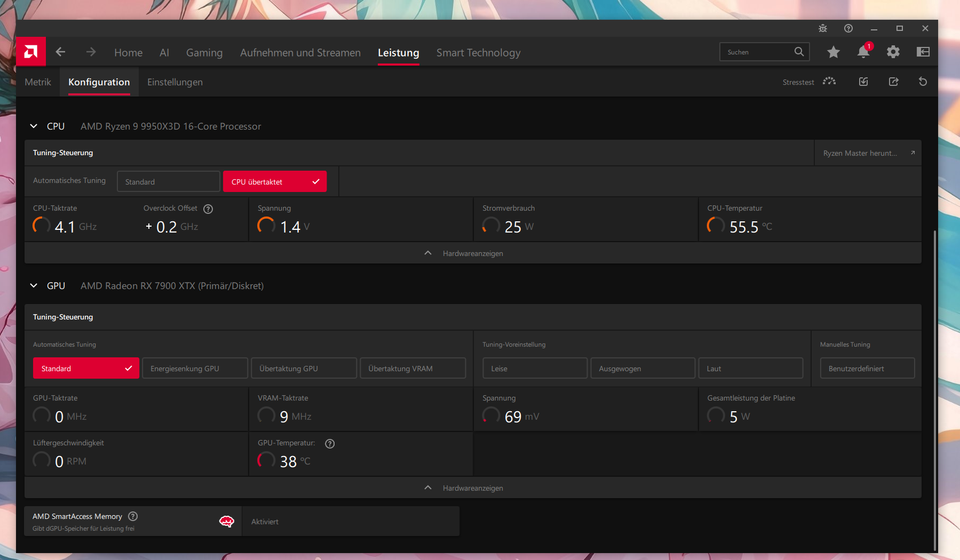Viewport: 960px width, 560px height.
Task: Click the export profile icon
Action: tap(894, 82)
